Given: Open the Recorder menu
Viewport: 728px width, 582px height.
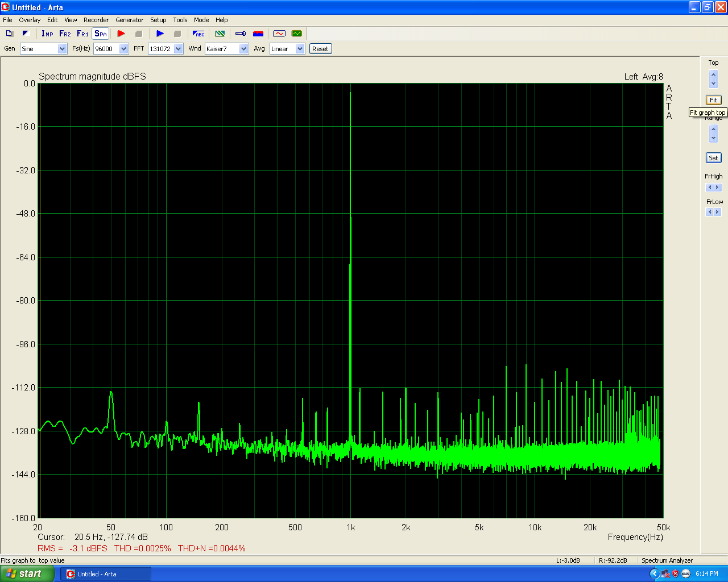Looking at the screenshot, I should click(x=96, y=20).
